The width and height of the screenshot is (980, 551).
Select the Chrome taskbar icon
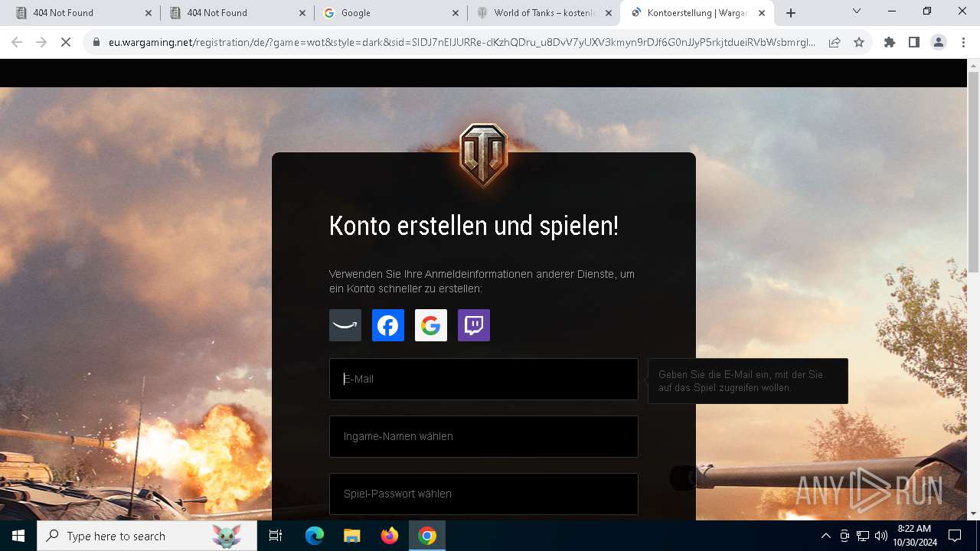(x=427, y=536)
